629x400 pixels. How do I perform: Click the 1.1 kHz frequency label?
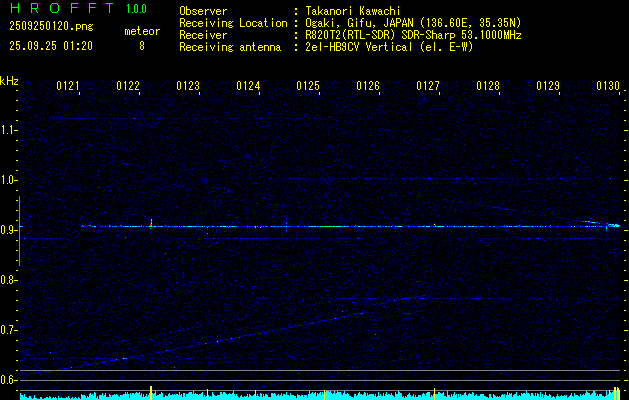coord(8,130)
